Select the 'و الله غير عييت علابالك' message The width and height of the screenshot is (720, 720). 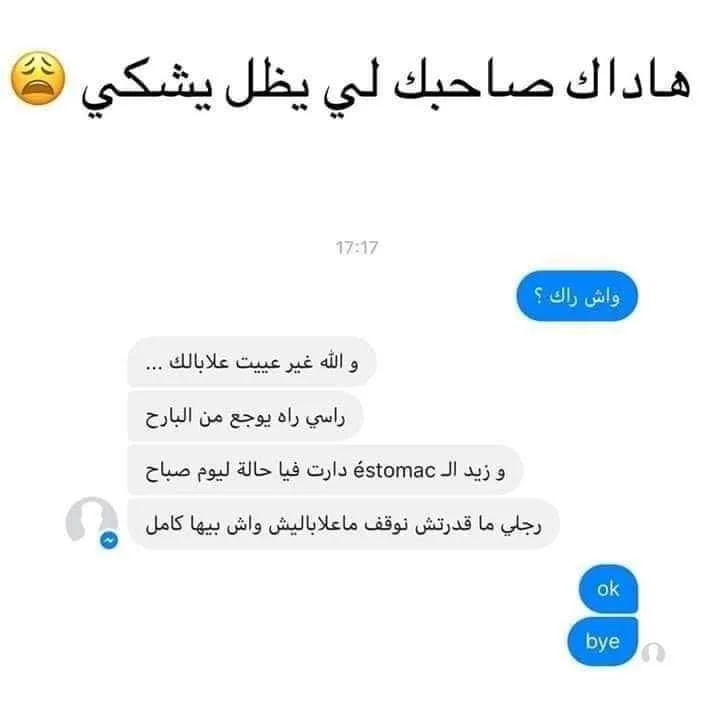251,362
